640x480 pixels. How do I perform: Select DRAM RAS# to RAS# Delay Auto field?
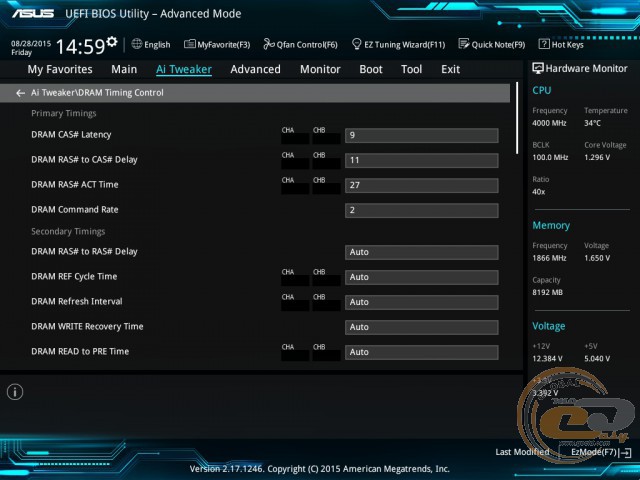point(422,252)
